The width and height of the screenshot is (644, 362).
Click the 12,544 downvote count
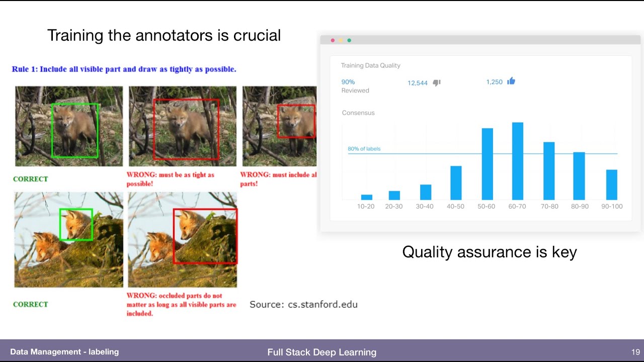(418, 83)
